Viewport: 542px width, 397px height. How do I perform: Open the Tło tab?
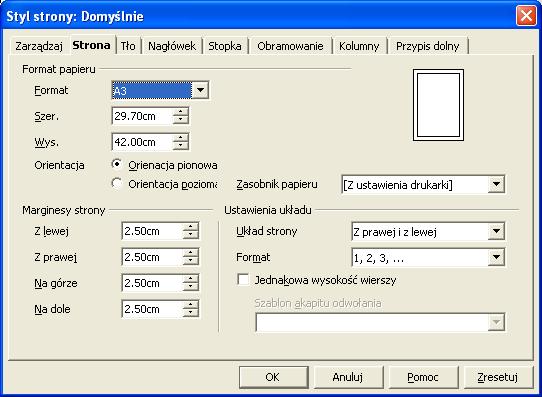click(x=128, y=46)
